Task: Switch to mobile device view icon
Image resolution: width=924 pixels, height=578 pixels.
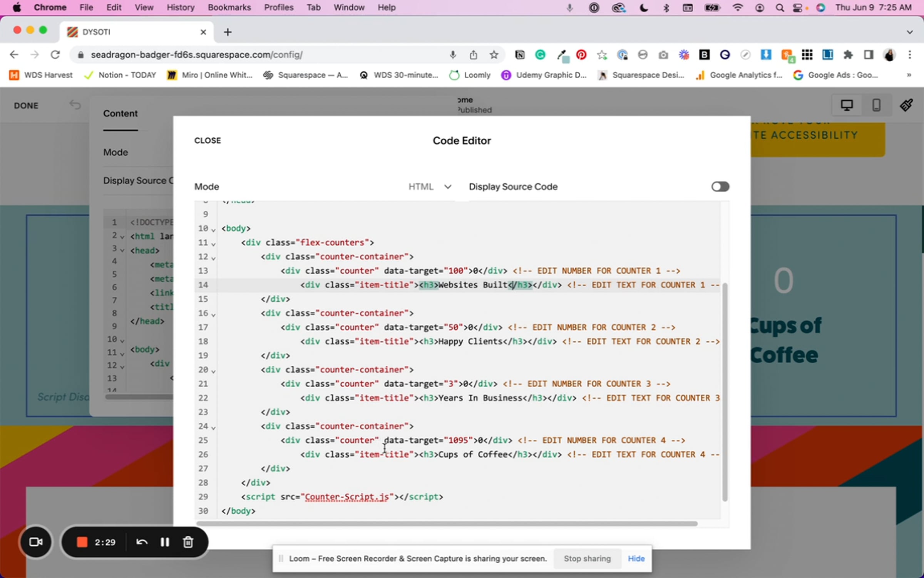Action: coord(876,105)
